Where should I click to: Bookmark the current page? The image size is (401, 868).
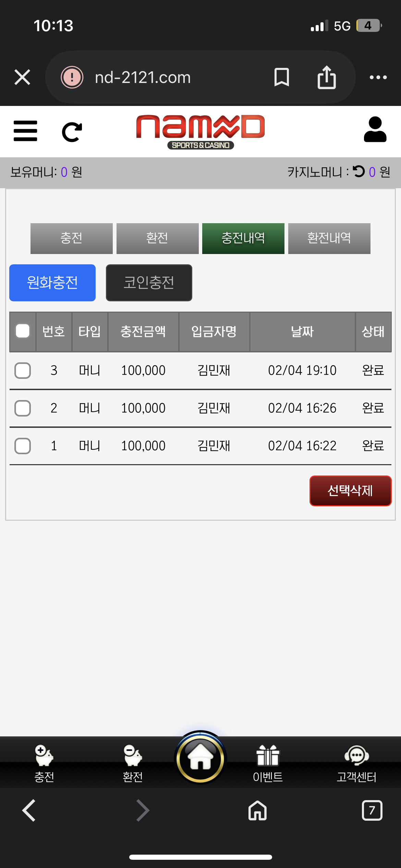[x=282, y=77]
